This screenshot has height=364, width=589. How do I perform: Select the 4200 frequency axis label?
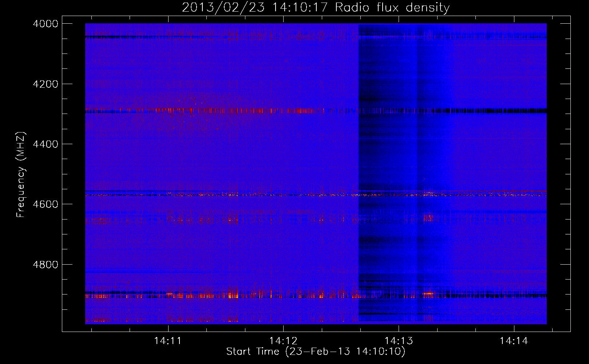46,84
